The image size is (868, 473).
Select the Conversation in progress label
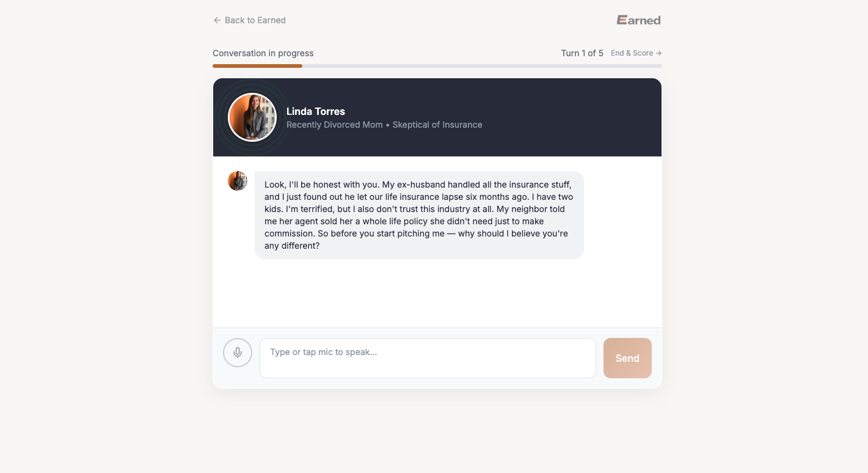pyautogui.click(x=263, y=53)
